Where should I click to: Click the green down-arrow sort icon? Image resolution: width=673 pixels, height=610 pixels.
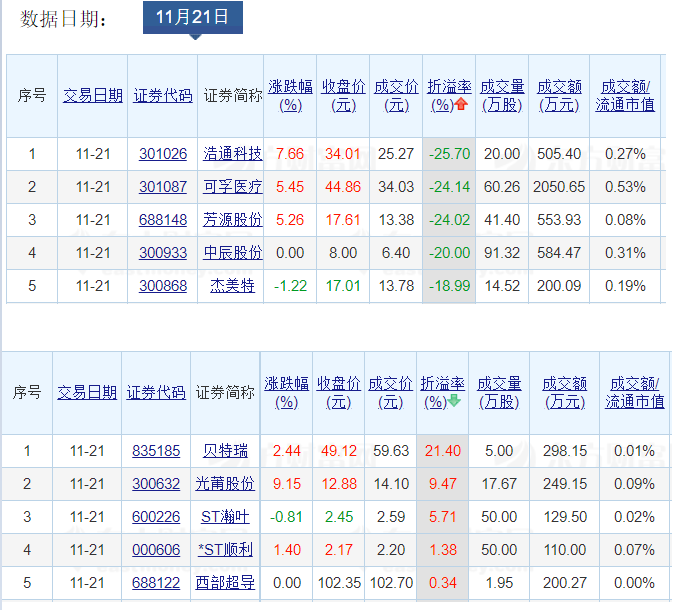pos(454,401)
